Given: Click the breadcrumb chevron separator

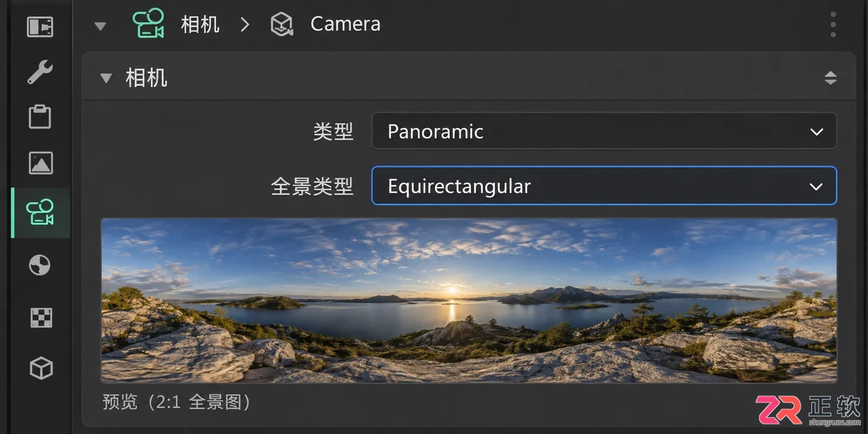Looking at the screenshot, I should click(x=245, y=25).
